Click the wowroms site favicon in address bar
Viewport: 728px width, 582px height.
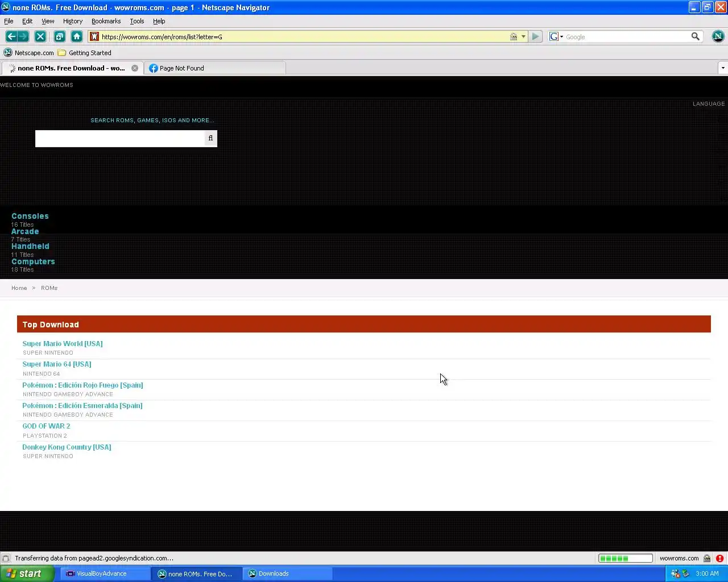point(94,36)
